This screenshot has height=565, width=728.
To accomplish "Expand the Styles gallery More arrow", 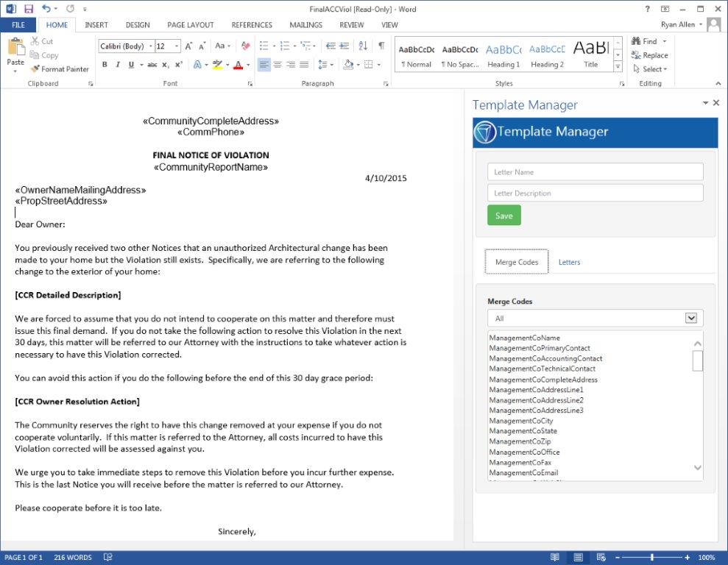I will click(618, 67).
